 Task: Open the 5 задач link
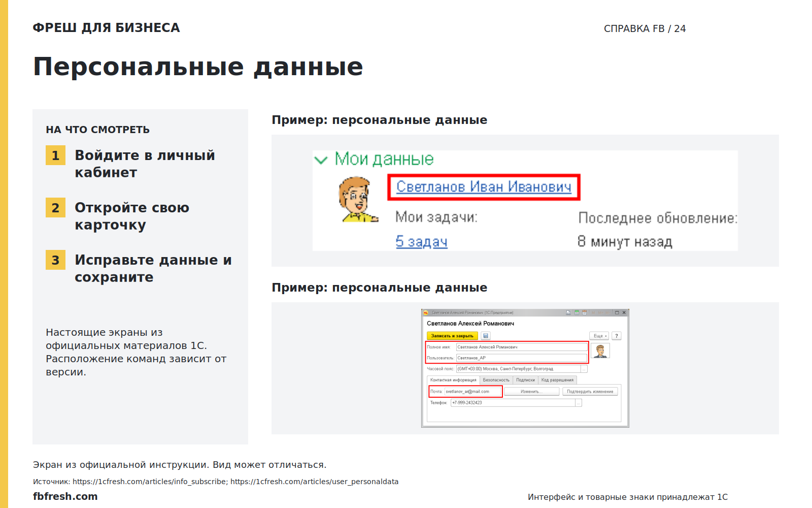point(421,242)
